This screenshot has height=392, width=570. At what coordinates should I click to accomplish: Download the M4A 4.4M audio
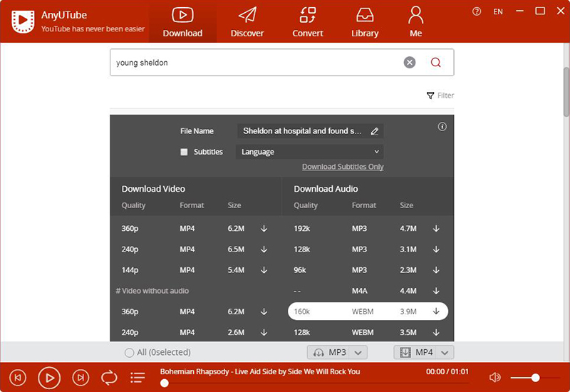tap(436, 291)
